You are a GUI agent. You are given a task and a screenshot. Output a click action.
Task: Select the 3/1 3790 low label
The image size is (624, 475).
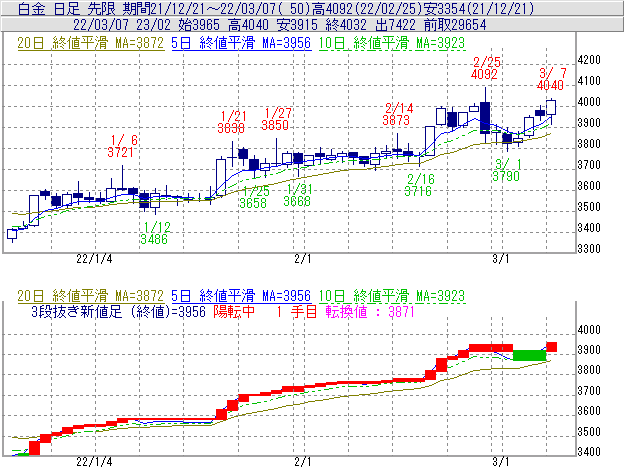506,170
